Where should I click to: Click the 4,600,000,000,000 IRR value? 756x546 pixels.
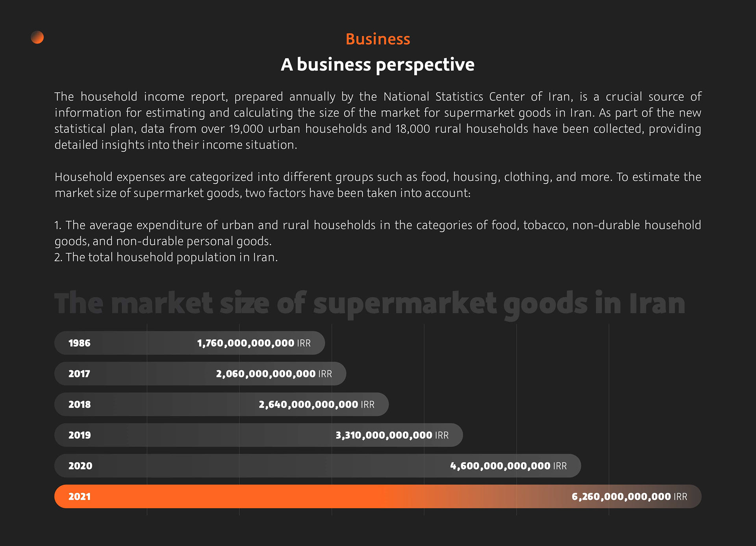(508, 466)
